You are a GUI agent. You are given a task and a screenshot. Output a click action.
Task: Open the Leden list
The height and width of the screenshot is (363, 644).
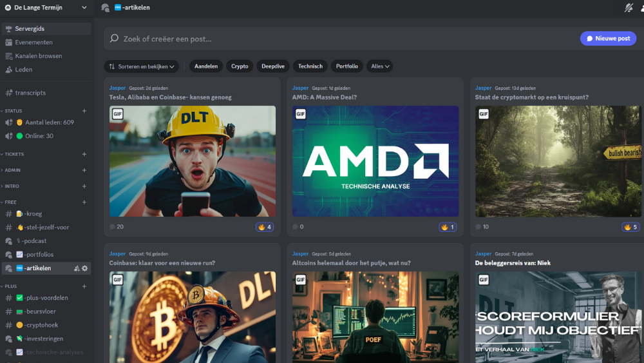coord(46,70)
